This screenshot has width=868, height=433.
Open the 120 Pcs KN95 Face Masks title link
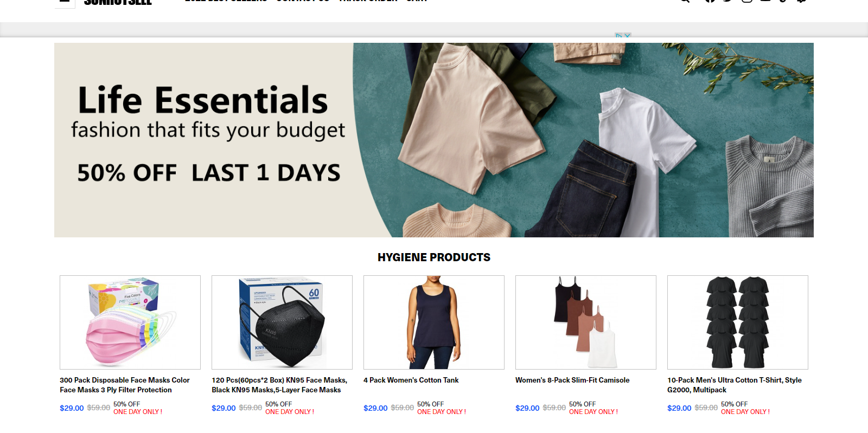279,385
